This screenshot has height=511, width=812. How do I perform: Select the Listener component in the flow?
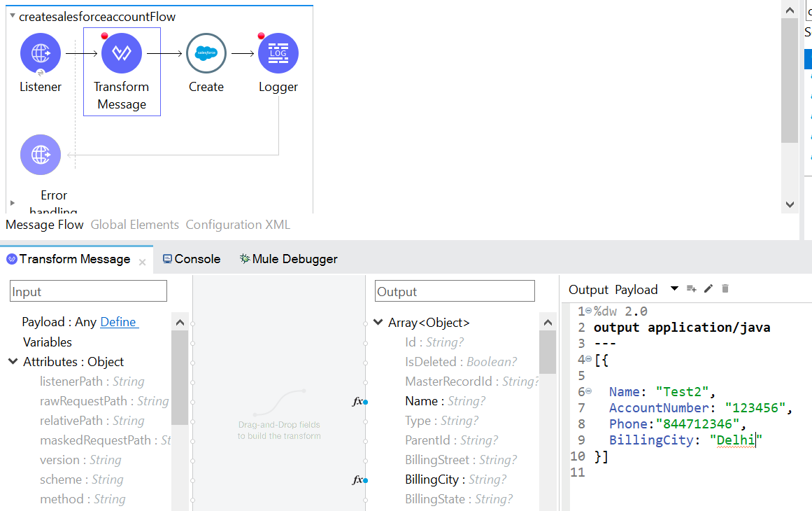tap(41, 53)
